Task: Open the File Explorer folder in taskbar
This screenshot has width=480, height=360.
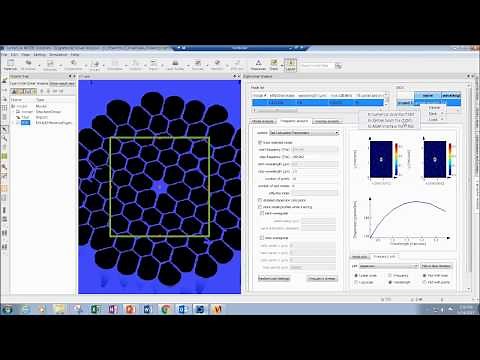Action: (x=60, y=309)
